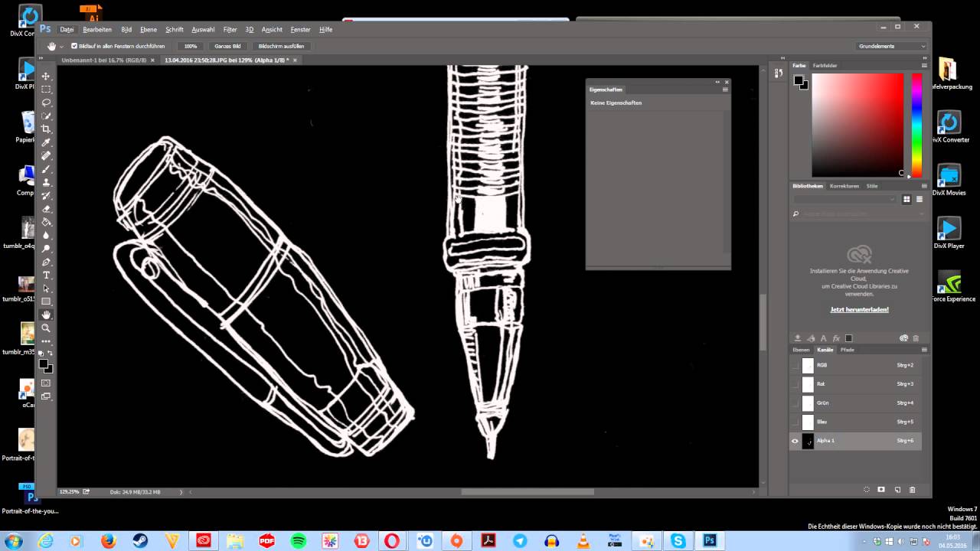Open the Auswahl menu
Viewport: 980px width, 551px height.
203,30
